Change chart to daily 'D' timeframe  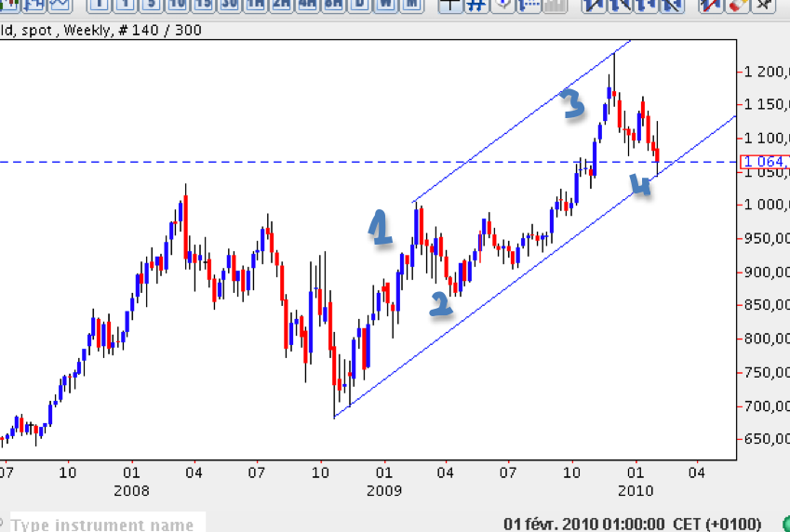pyautogui.click(x=359, y=5)
